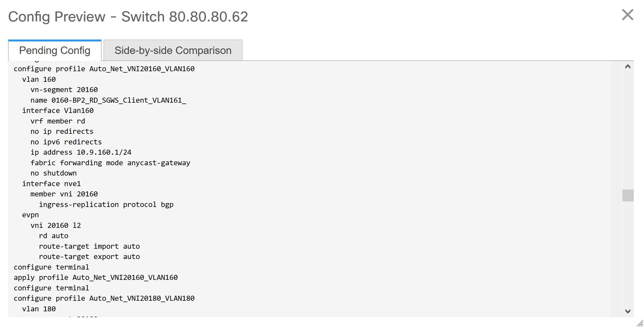Click 'apply profile Auto_Net_VNI20160_VLAN160' line
The width and height of the screenshot is (644, 328).
pyautogui.click(x=96, y=277)
